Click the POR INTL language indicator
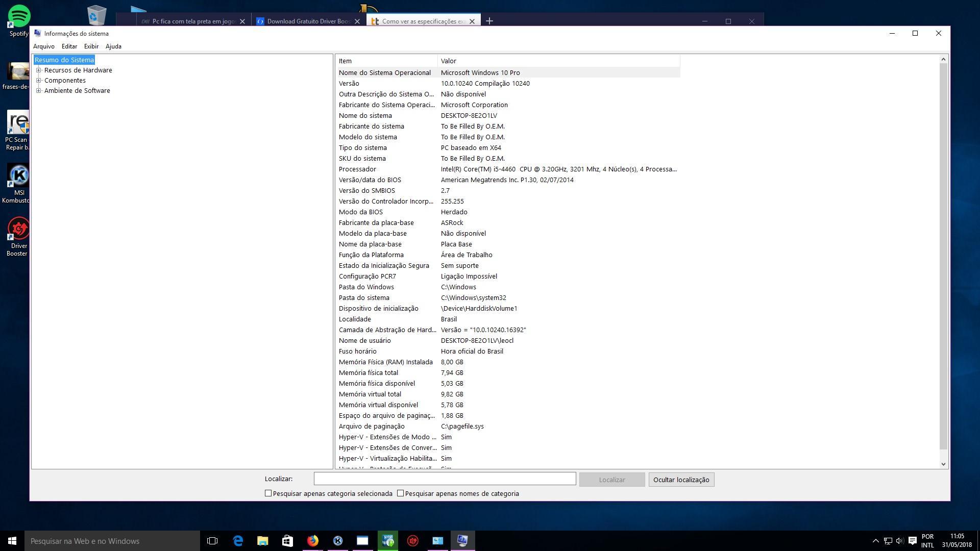980x551 pixels. point(927,541)
